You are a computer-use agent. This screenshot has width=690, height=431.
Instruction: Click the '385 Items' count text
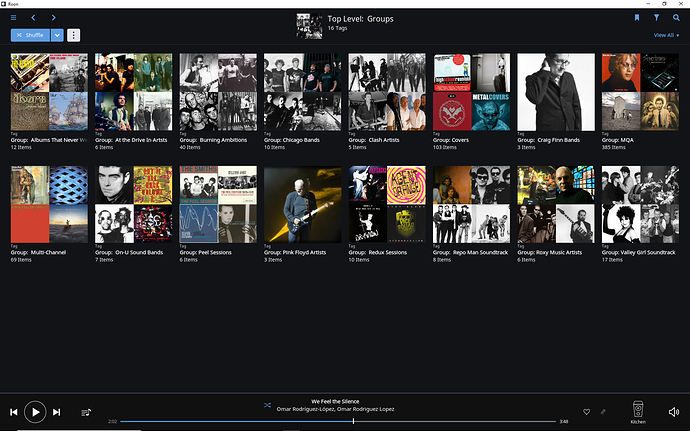613,147
